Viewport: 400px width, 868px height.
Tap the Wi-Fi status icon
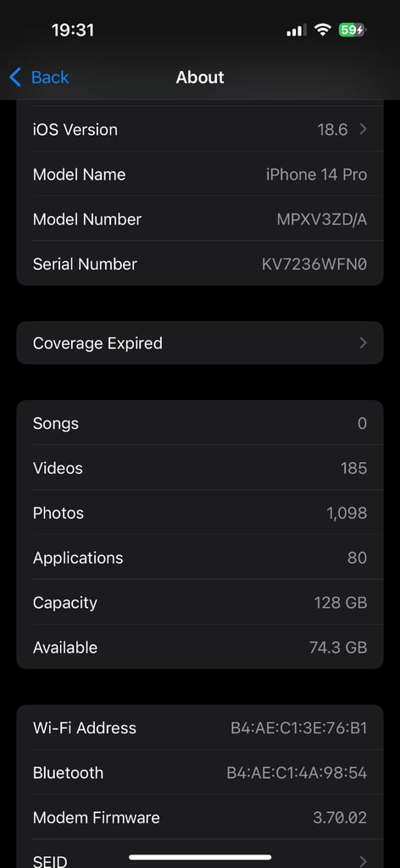pos(322,30)
